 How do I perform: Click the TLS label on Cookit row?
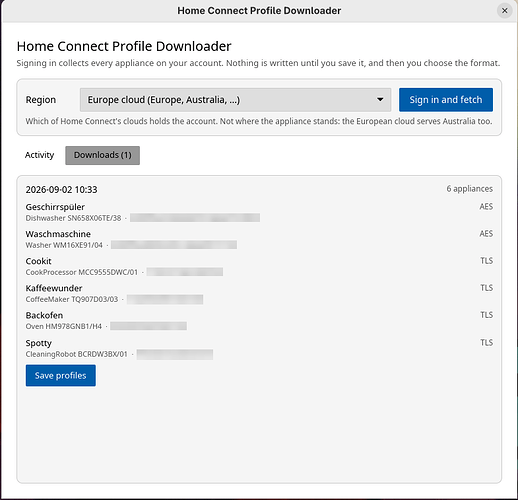[487, 261]
